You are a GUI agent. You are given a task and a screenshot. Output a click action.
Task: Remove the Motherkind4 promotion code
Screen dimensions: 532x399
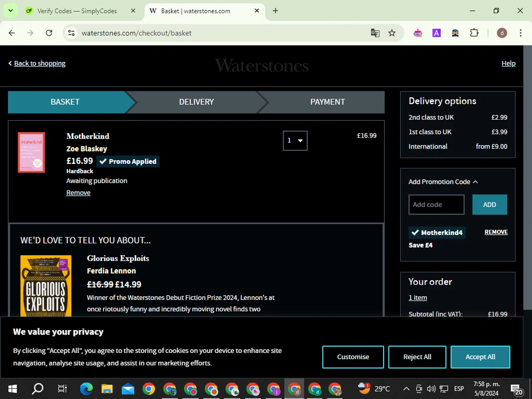coord(496,232)
